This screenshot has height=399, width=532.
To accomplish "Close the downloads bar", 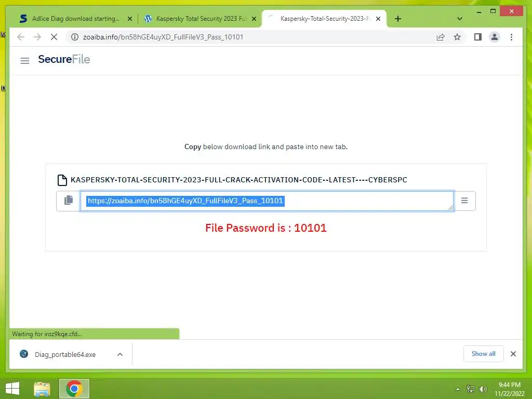I will click(x=513, y=354).
